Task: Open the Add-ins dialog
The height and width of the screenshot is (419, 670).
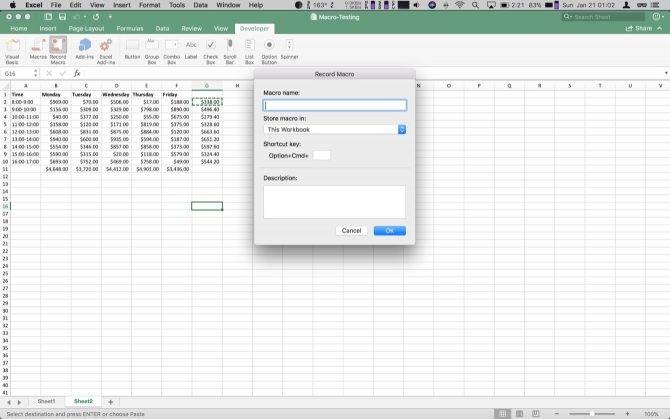Action: pos(85,49)
